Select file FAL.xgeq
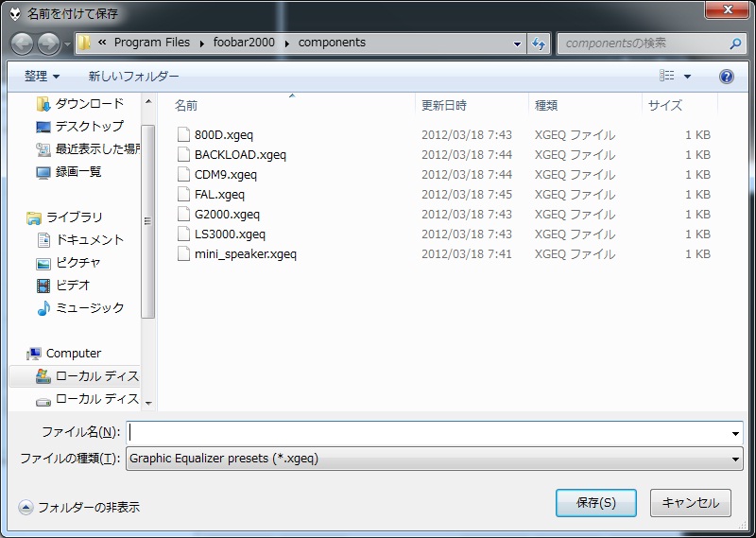Image resolution: width=756 pixels, height=538 pixels. [219, 195]
